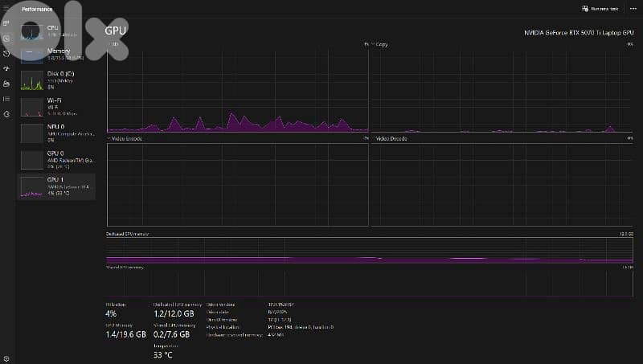Open the Services page icon
The width and height of the screenshot is (643, 364).
7,114
